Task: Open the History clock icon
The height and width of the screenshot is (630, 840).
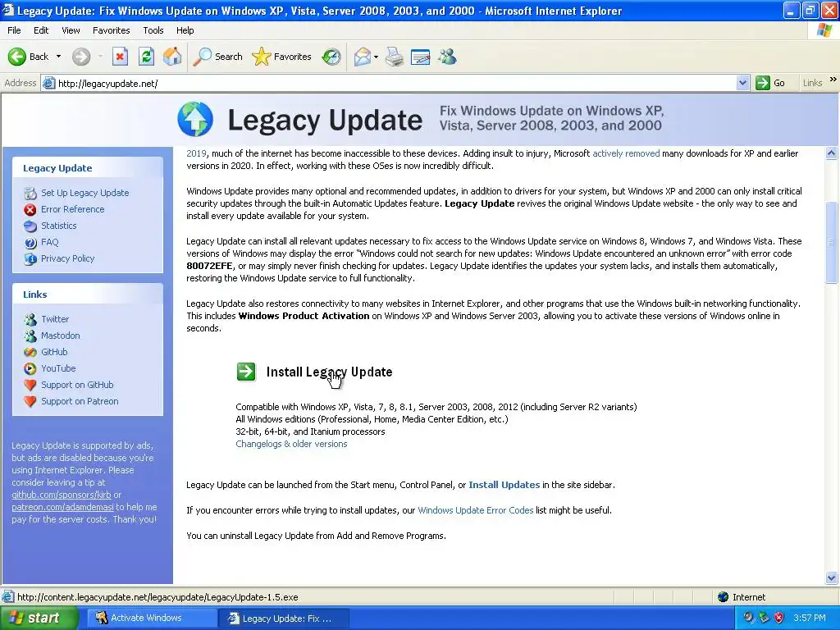Action: point(331,57)
